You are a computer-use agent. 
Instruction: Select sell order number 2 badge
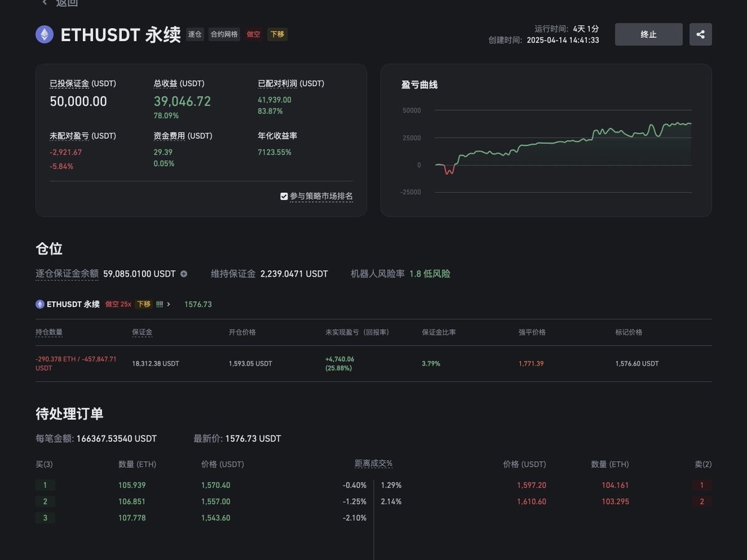point(702,502)
